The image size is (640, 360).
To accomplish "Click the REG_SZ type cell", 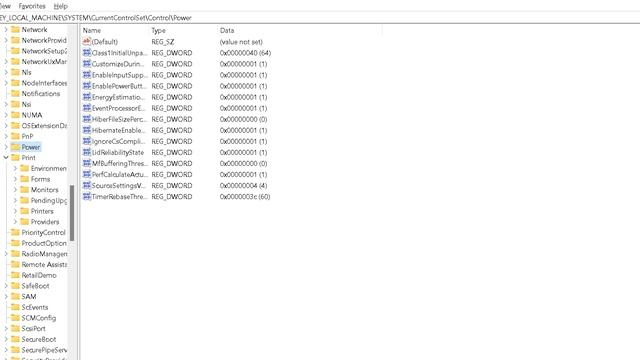I will (163, 42).
